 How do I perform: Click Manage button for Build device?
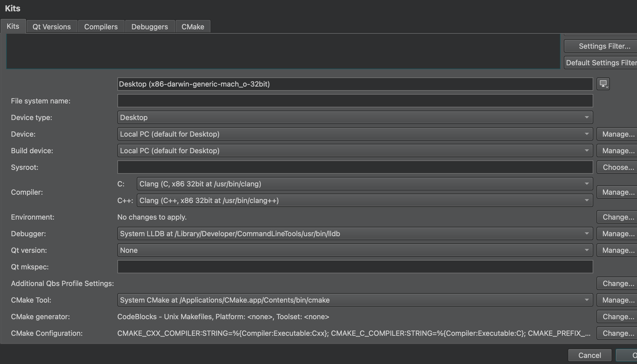click(x=617, y=150)
